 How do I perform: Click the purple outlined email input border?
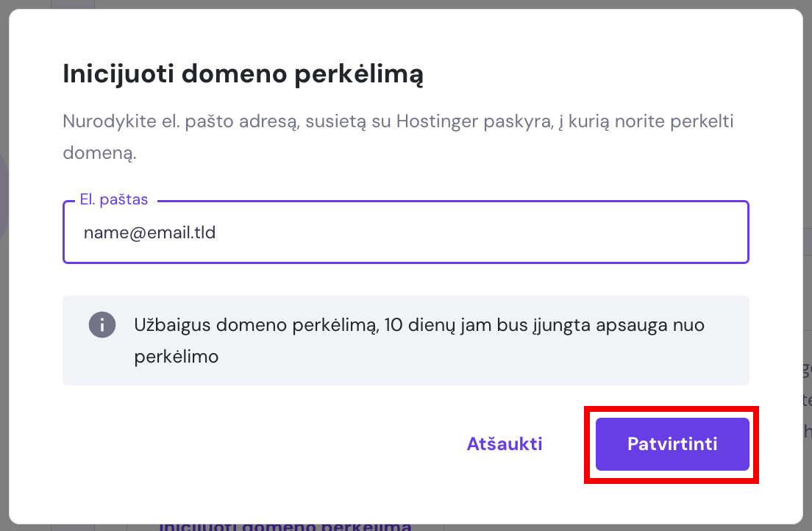pos(405,263)
